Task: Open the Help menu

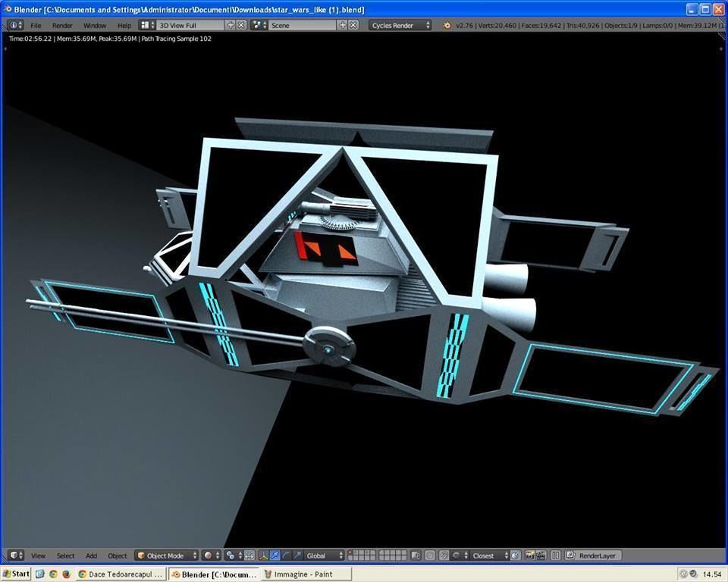Action: point(124,26)
